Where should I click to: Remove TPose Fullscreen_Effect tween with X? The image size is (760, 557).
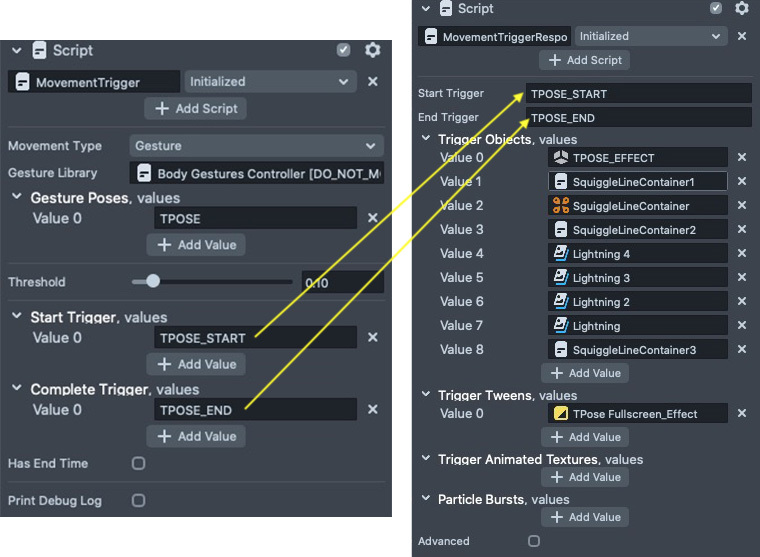coord(742,414)
